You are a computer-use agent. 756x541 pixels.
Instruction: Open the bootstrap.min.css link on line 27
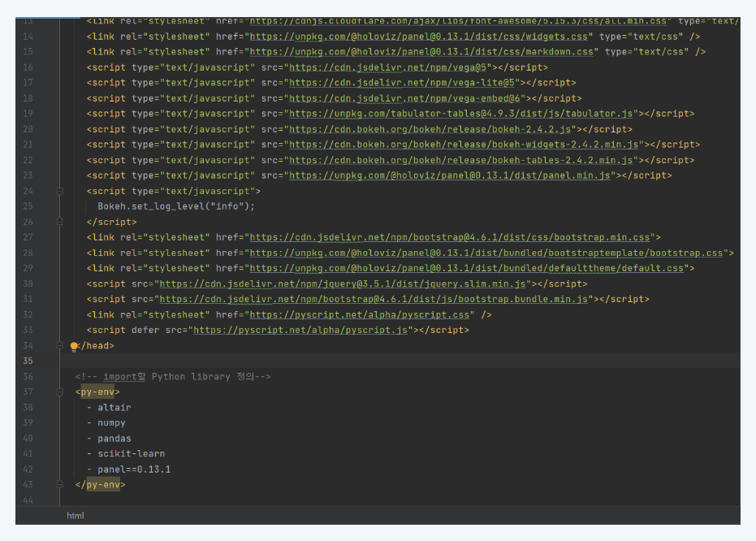(x=450, y=237)
